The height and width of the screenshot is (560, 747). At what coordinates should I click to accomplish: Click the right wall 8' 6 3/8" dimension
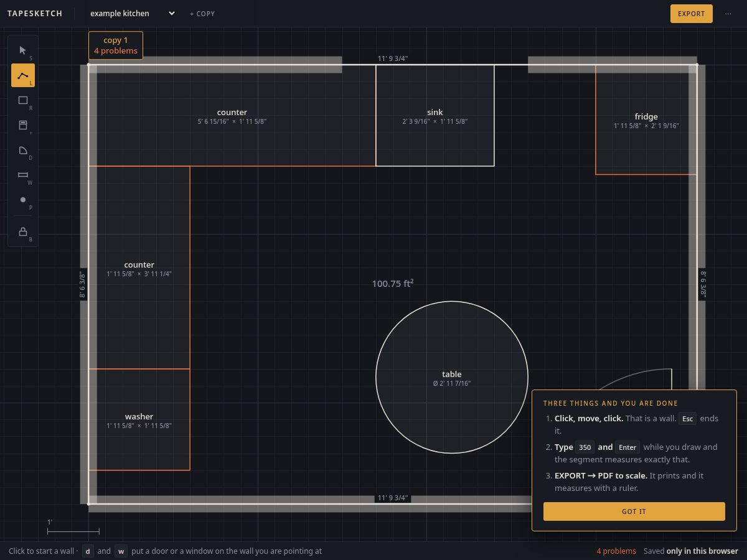click(703, 284)
